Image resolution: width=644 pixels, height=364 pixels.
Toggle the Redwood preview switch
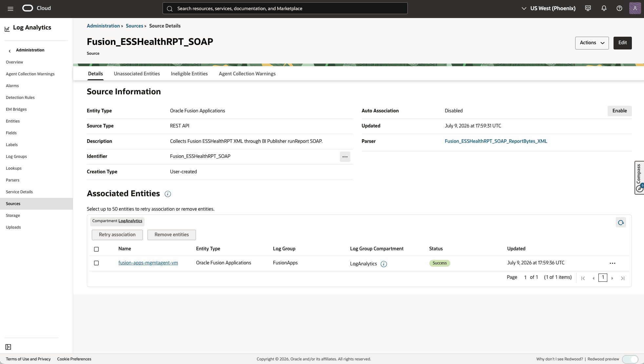(630, 359)
